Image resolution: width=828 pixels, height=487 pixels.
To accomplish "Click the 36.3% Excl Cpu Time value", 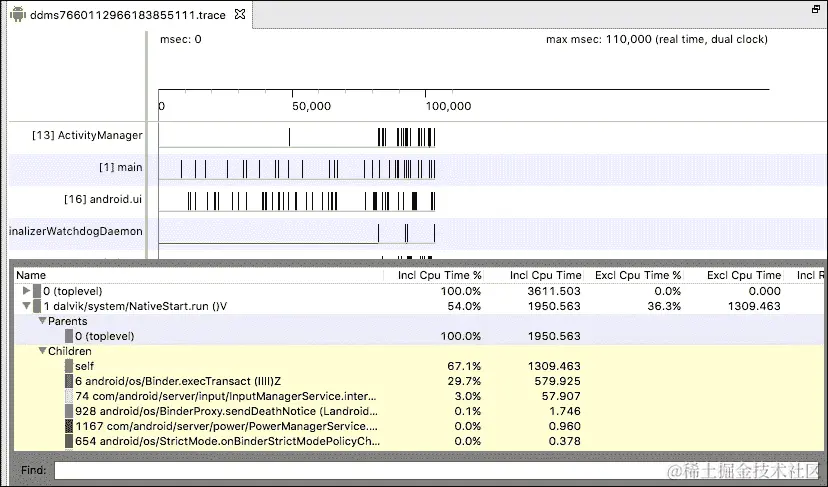I will pos(664,306).
